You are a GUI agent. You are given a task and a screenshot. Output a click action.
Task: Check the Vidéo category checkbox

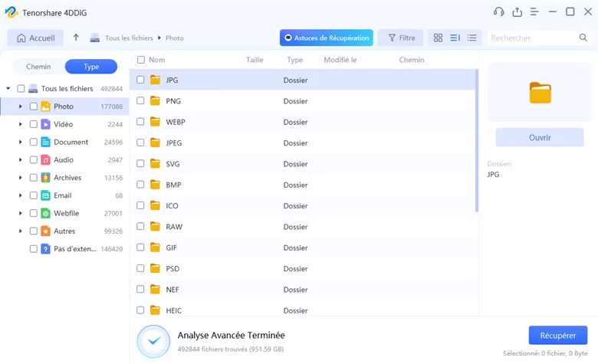(x=34, y=124)
